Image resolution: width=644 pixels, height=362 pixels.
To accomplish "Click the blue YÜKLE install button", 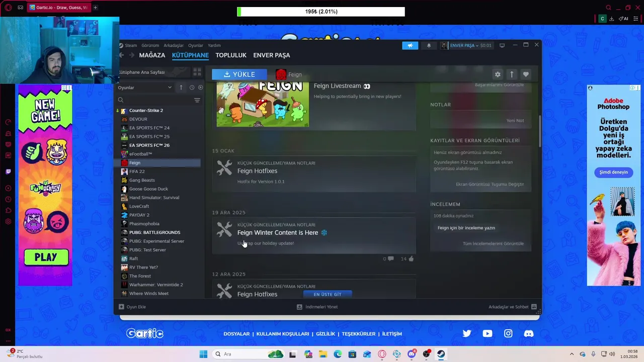I will [x=239, y=74].
